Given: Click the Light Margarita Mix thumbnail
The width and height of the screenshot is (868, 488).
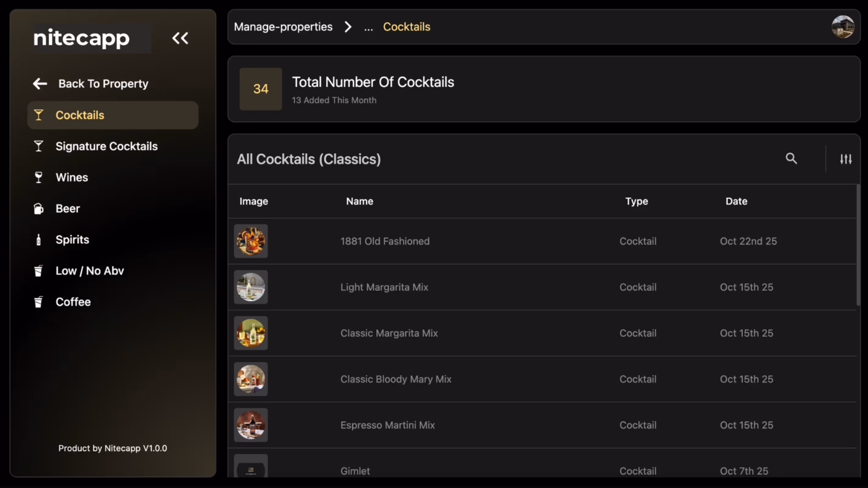Looking at the screenshot, I should (251, 287).
